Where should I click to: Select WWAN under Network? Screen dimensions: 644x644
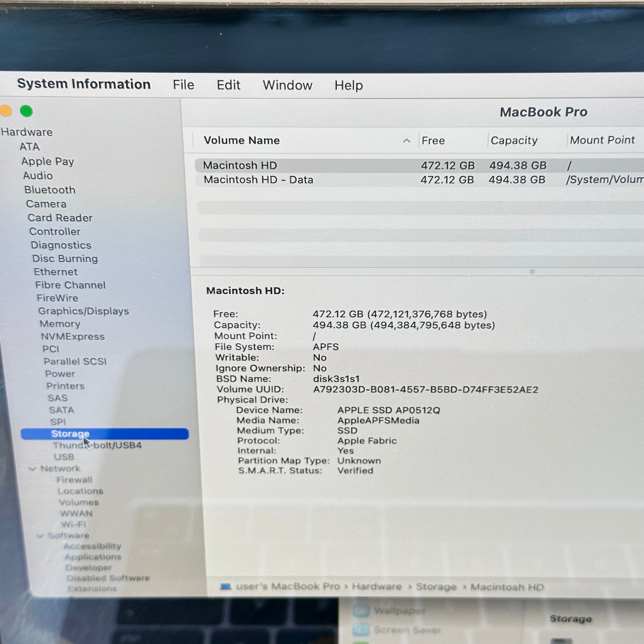(x=76, y=513)
